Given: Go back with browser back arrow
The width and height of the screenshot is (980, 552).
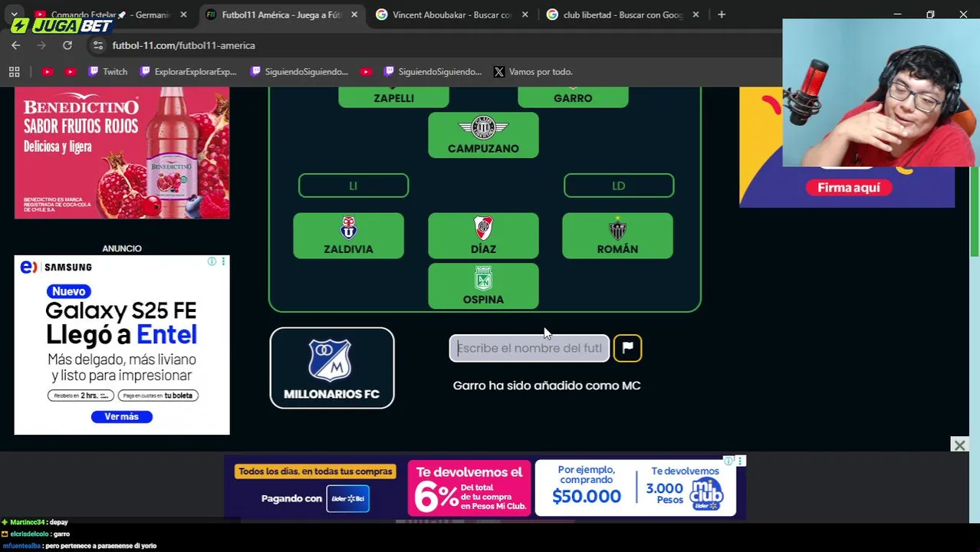Looking at the screenshot, I should pos(16,45).
